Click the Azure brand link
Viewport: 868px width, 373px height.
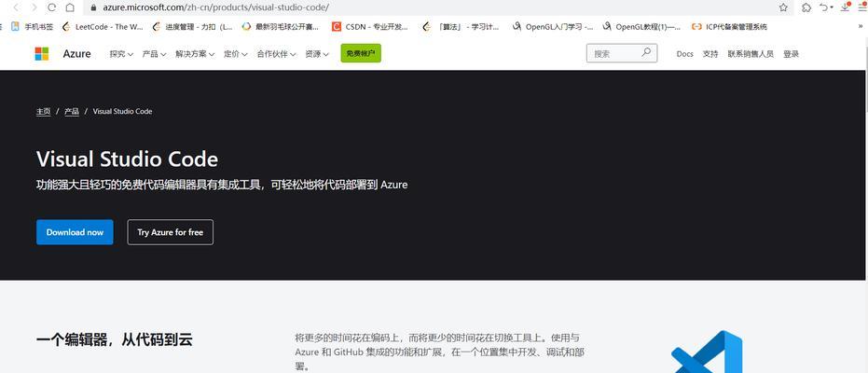point(77,54)
